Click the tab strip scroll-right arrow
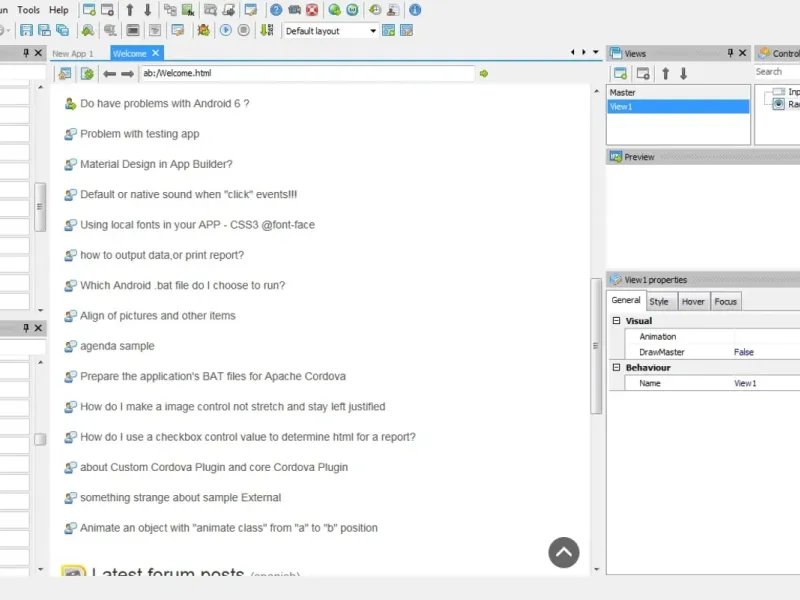Screen dimensions: 800x600 tap(584, 52)
